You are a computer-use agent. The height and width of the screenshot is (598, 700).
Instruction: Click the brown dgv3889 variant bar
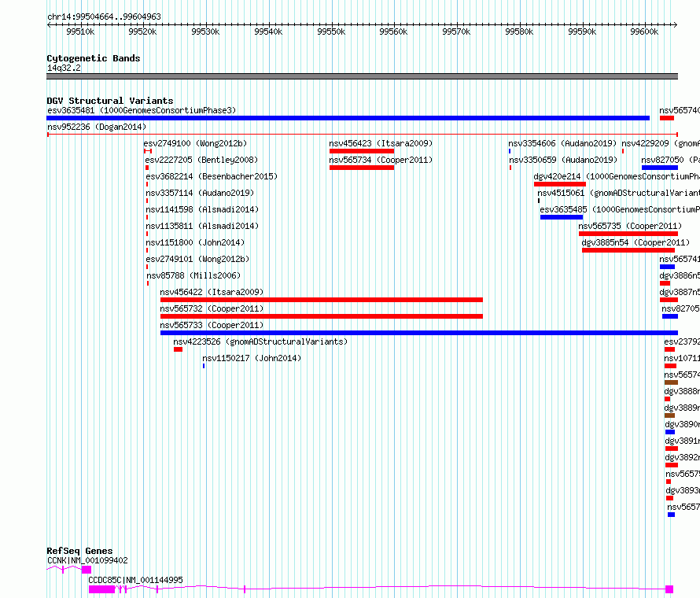point(669,415)
